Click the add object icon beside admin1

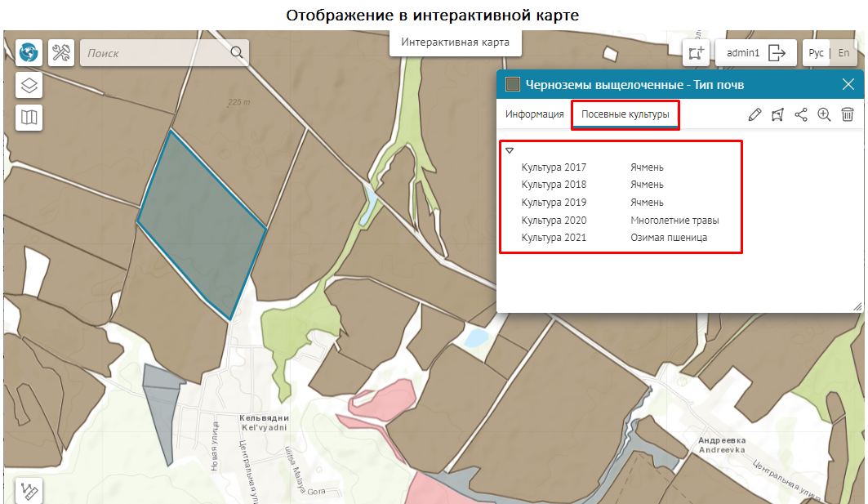pyautogui.click(x=696, y=53)
